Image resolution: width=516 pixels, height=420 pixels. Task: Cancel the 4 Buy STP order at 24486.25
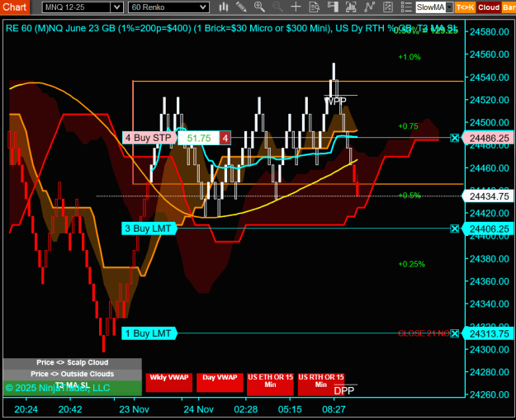tap(454, 138)
